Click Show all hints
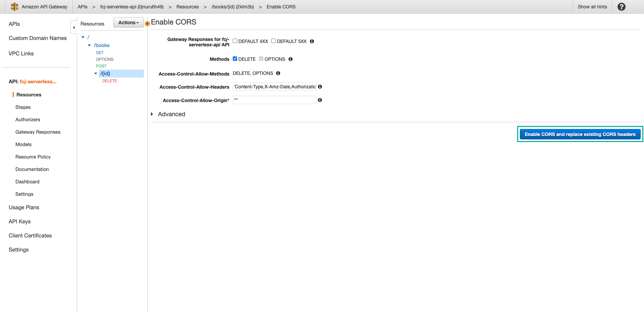 pos(592,7)
